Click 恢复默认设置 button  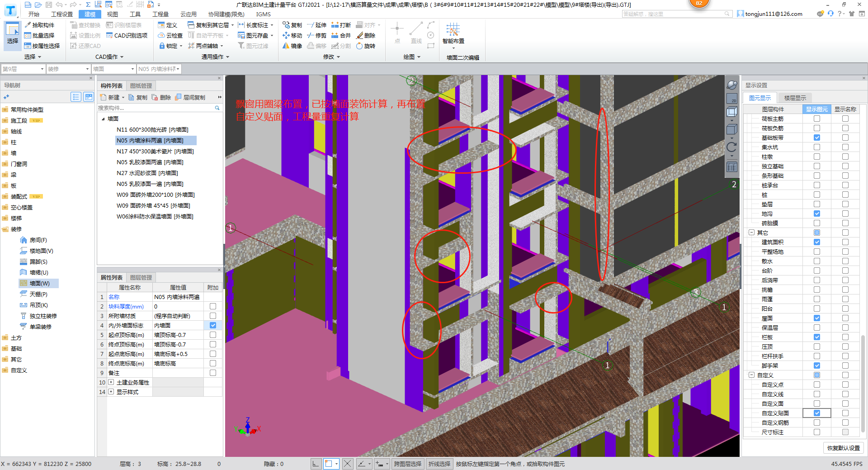pos(844,448)
